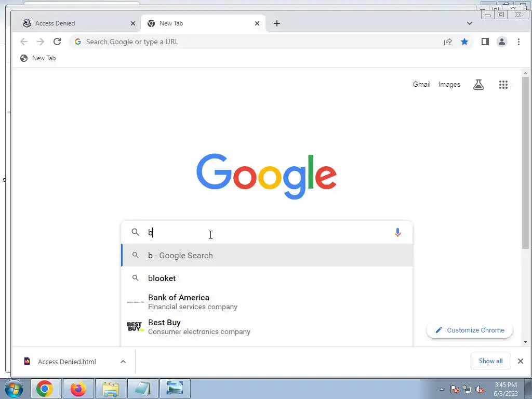Click the Windows Start orb

point(14,389)
